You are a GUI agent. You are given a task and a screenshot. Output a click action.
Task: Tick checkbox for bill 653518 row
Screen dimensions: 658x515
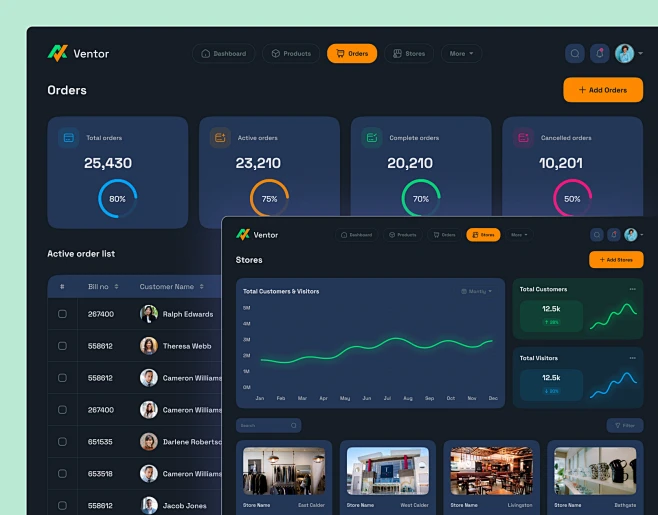coord(62,473)
